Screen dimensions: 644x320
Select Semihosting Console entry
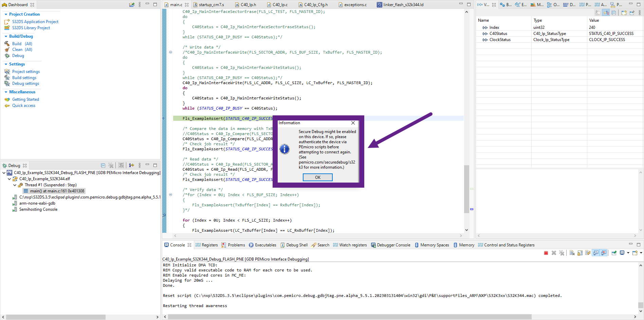38,209
